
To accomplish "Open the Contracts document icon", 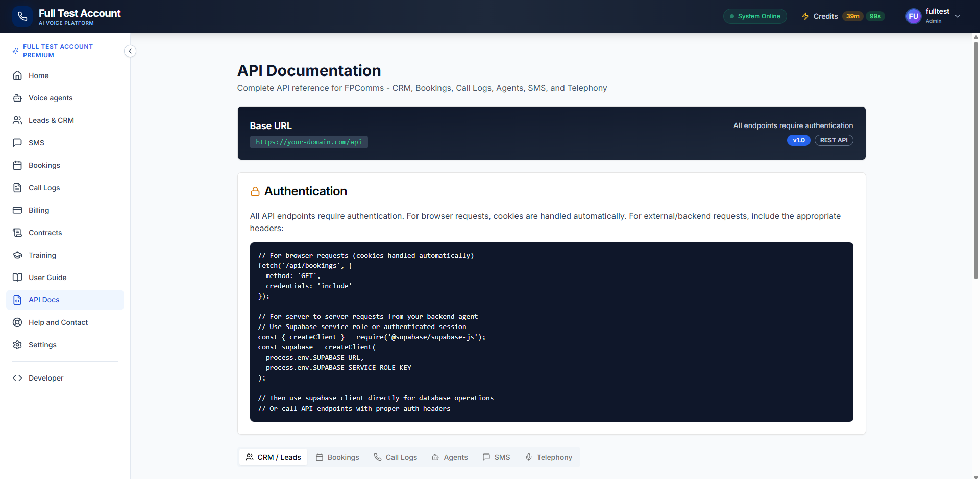I will pos(18,233).
